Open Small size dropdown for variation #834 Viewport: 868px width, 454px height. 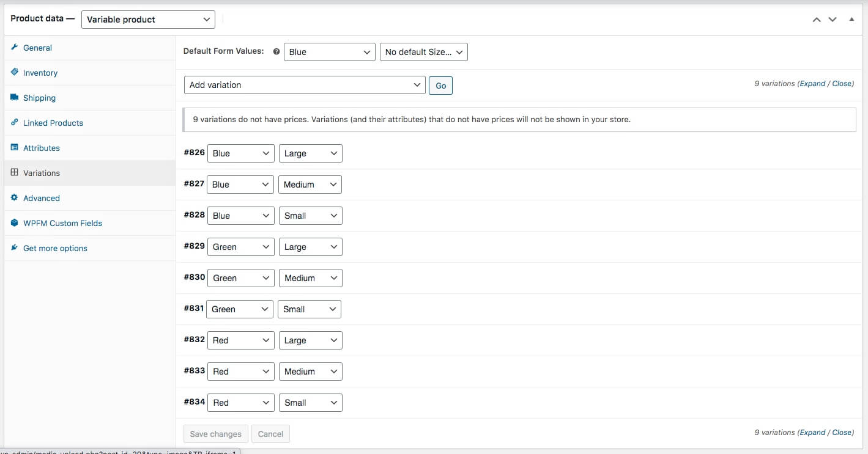click(311, 403)
